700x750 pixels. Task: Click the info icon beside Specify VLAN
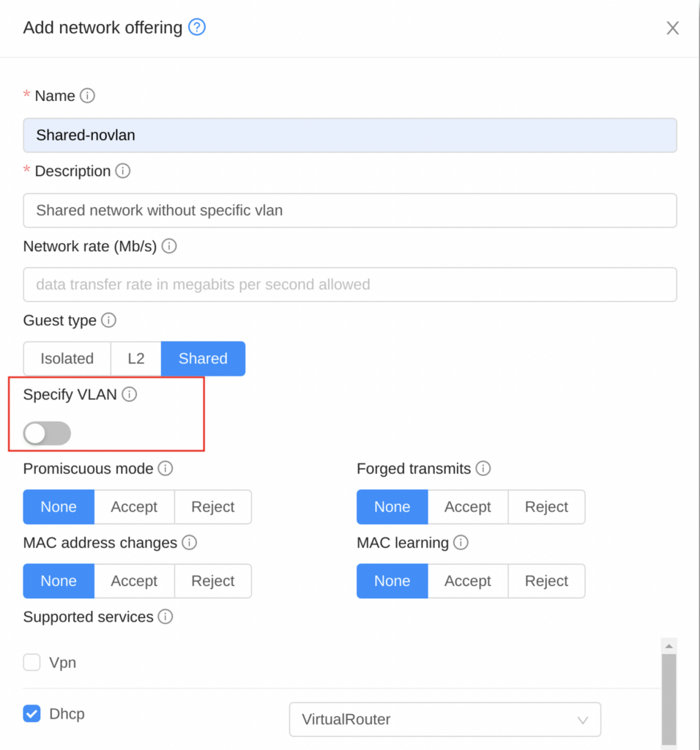130,395
